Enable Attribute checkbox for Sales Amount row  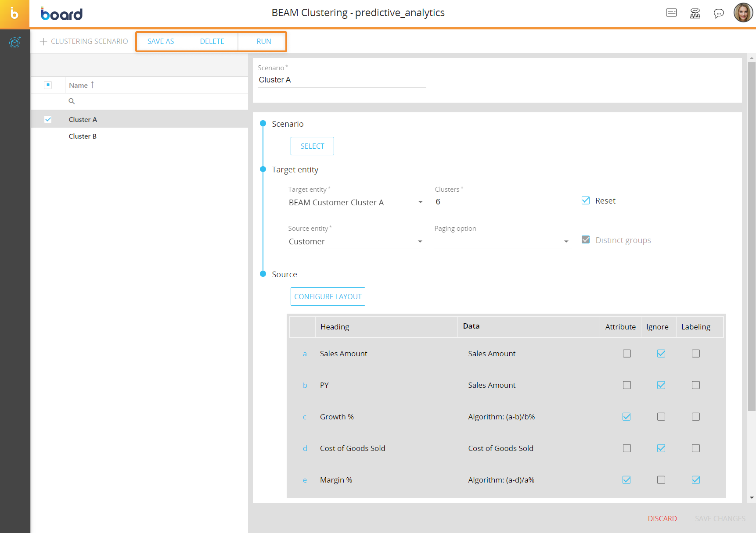coord(626,354)
